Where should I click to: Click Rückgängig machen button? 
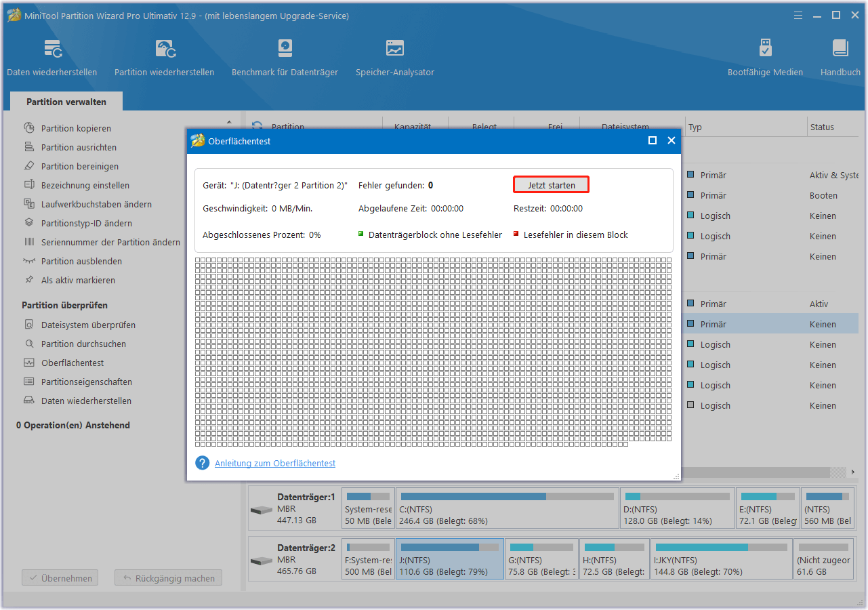(x=168, y=578)
